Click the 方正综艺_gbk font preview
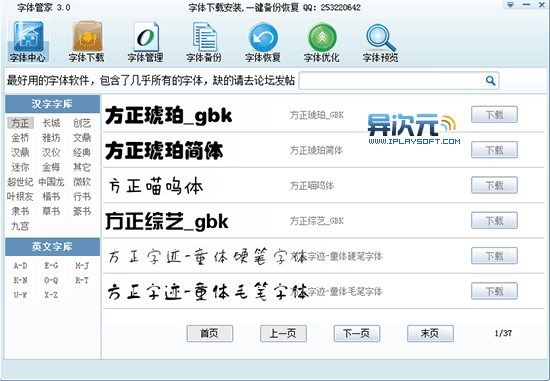 click(167, 221)
